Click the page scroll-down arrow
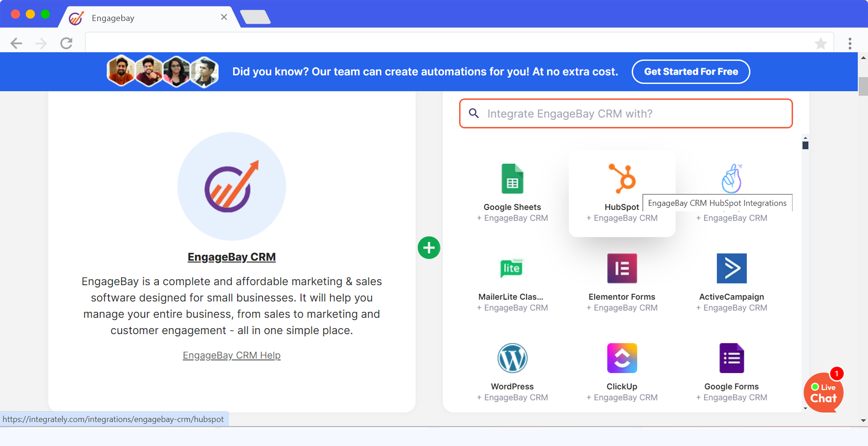Image resolution: width=868 pixels, height=446 pixels. click(863, 421)
